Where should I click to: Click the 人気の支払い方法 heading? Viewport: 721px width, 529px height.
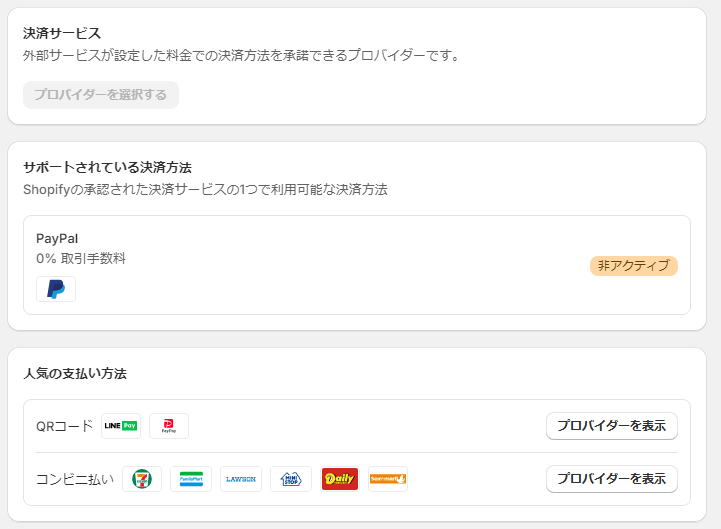coord(74,374)
